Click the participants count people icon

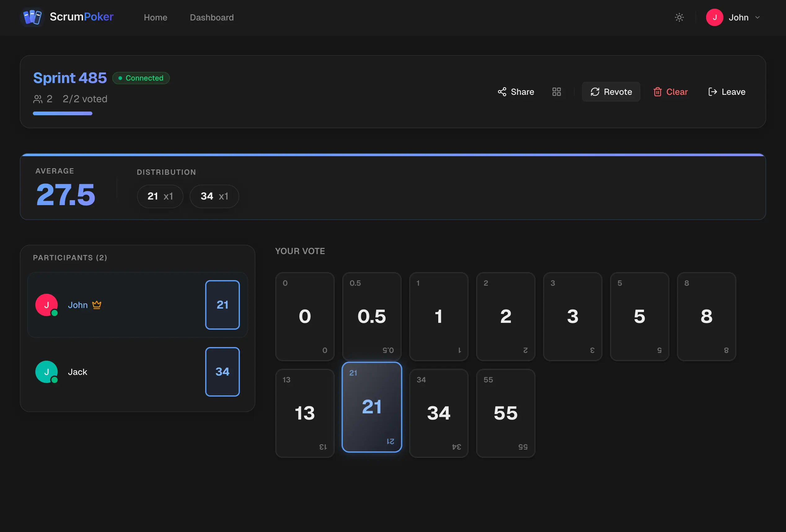click(38, 99)
